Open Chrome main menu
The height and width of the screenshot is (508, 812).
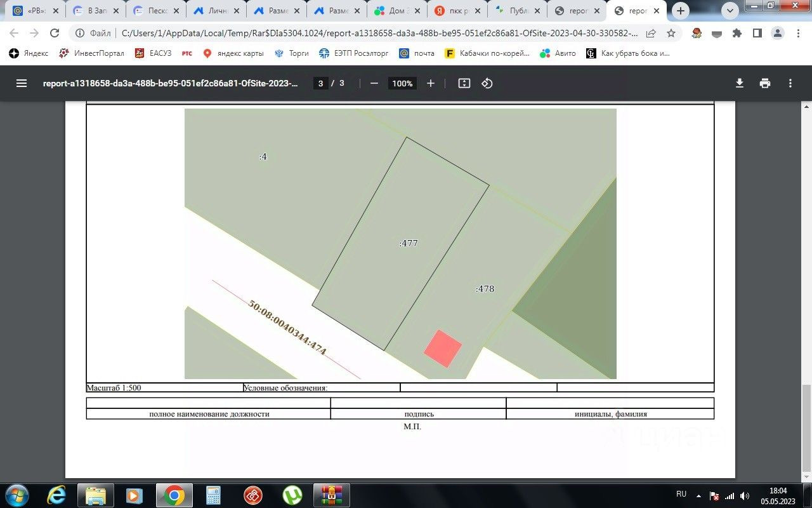click(x=797, y=33)
